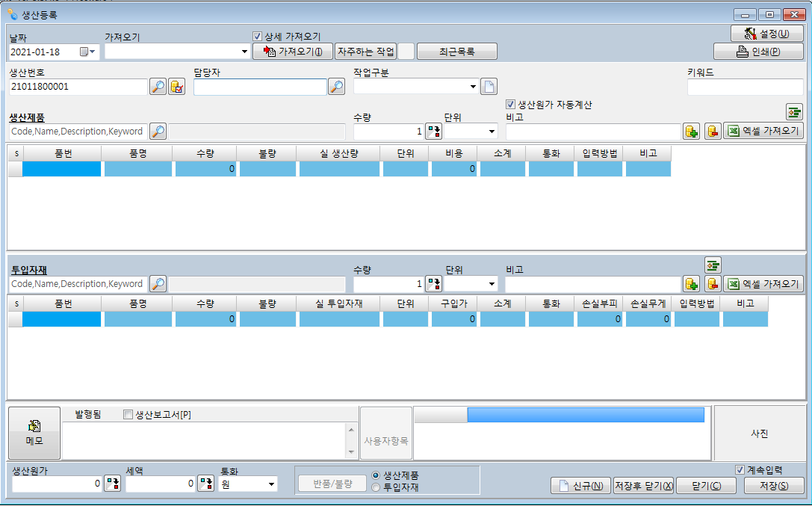The image size is (812, 506).
Task: Open 최근목록 recent list
Action: [456, 52]
